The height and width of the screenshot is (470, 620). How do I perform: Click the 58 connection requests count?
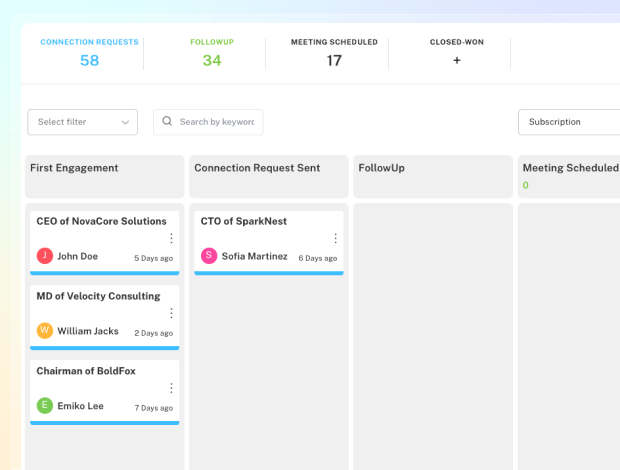[x=89, y=60]
